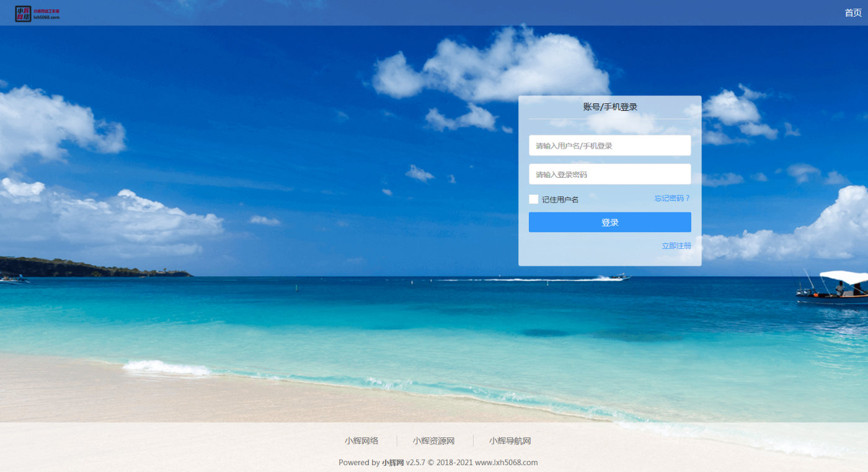868x472 pixels.
Task: Click the password input field
Action: point(609,174)
